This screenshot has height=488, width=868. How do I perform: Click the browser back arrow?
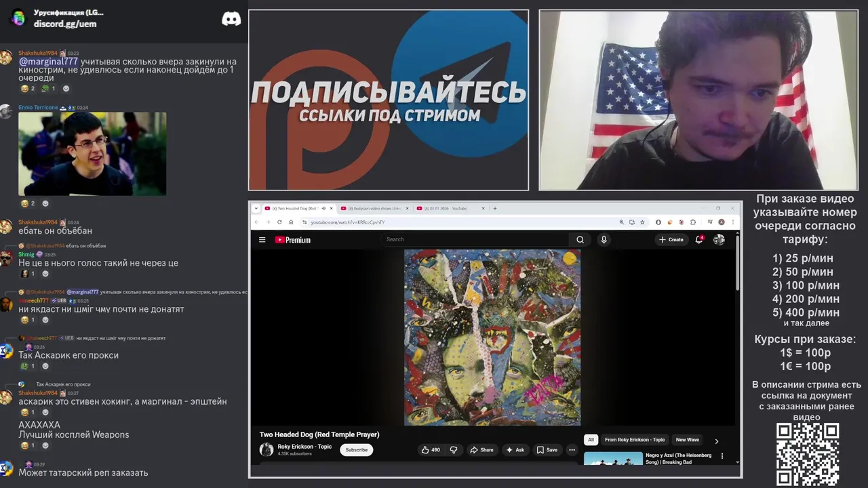256,222
